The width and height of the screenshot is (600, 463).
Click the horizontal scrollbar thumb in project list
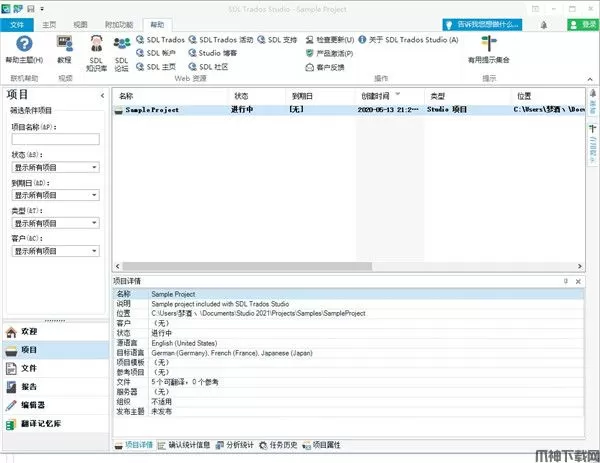(247, 266)
